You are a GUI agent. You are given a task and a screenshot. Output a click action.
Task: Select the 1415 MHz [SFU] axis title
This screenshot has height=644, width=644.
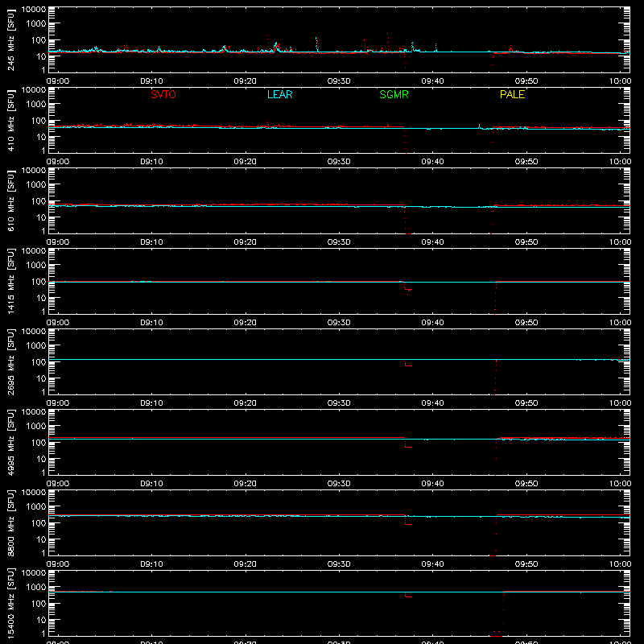[10, 281]
